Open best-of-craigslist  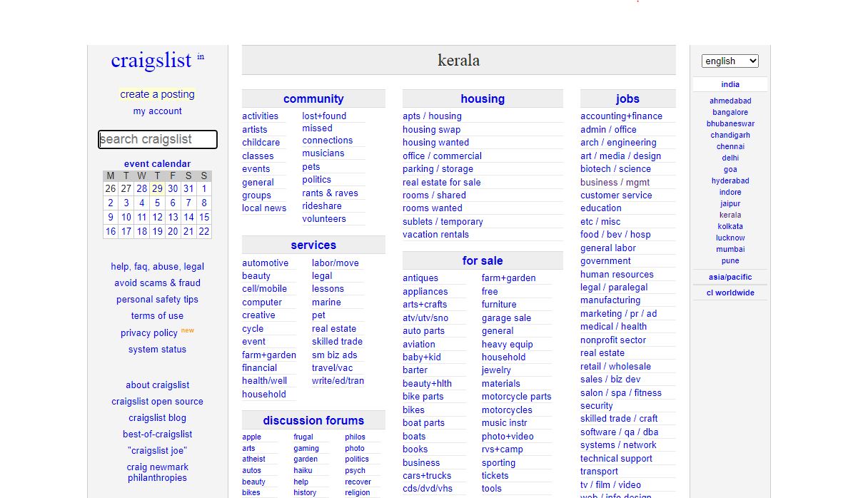pos(157,435)
